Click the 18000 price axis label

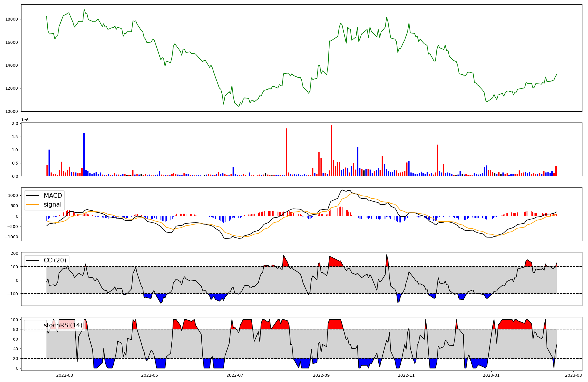coord(12,19)
